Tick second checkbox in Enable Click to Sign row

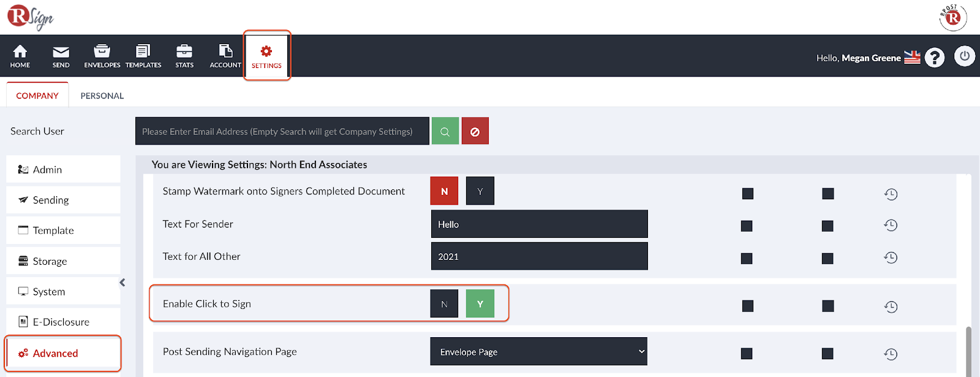point(828,306)
